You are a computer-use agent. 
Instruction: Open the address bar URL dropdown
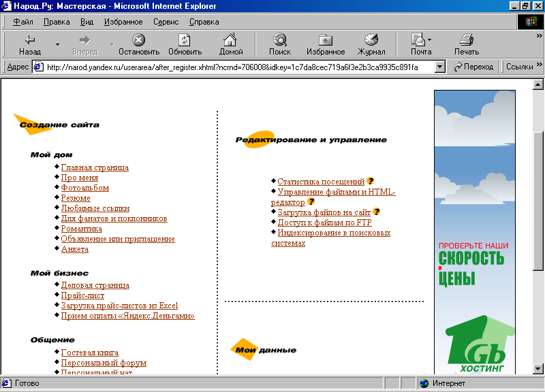point(440,67)
